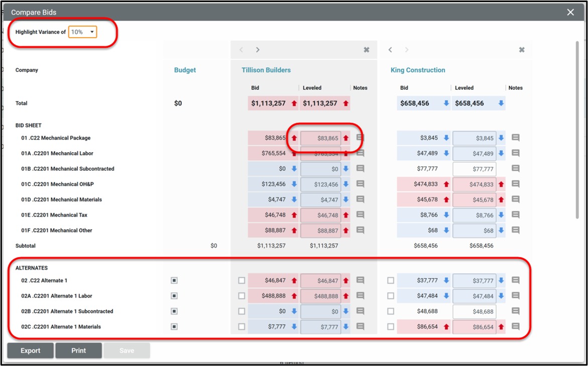Click the King Construction company link
588x366 pixels.
(x=418, y=70)
